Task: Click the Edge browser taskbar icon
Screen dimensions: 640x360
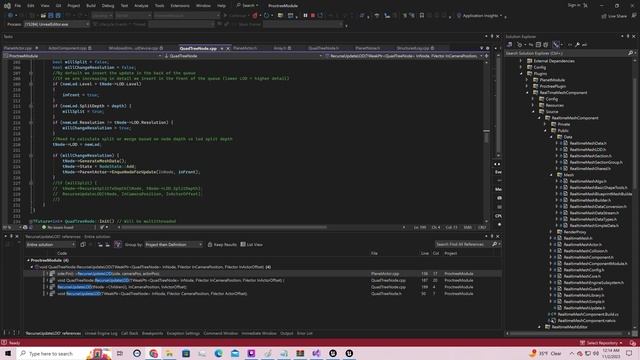Action: (219, 353)
